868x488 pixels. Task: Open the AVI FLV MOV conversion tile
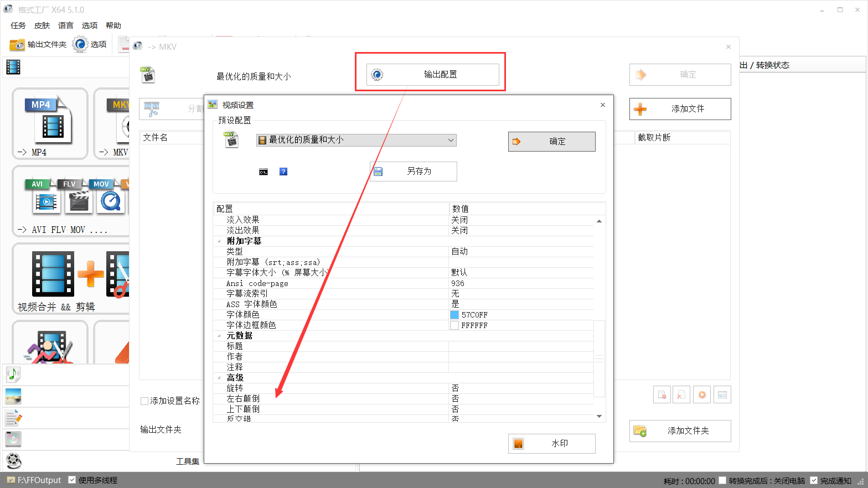71,201
